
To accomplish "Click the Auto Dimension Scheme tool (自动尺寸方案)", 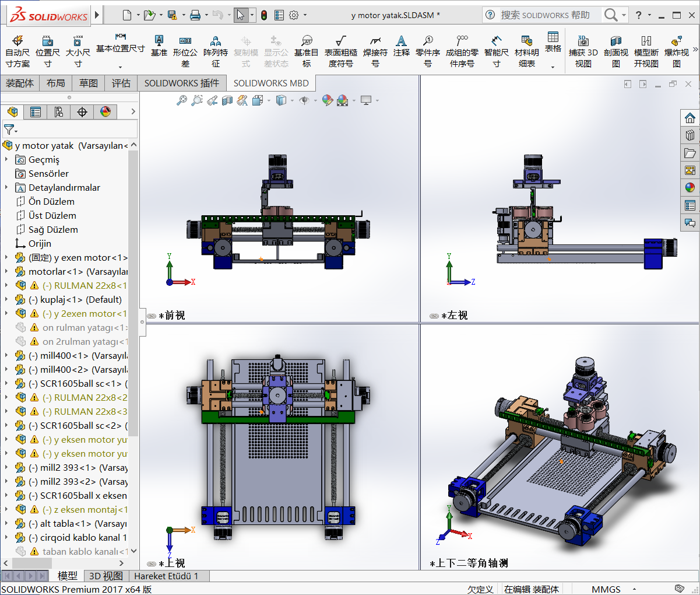I will (x=17, y=51).
